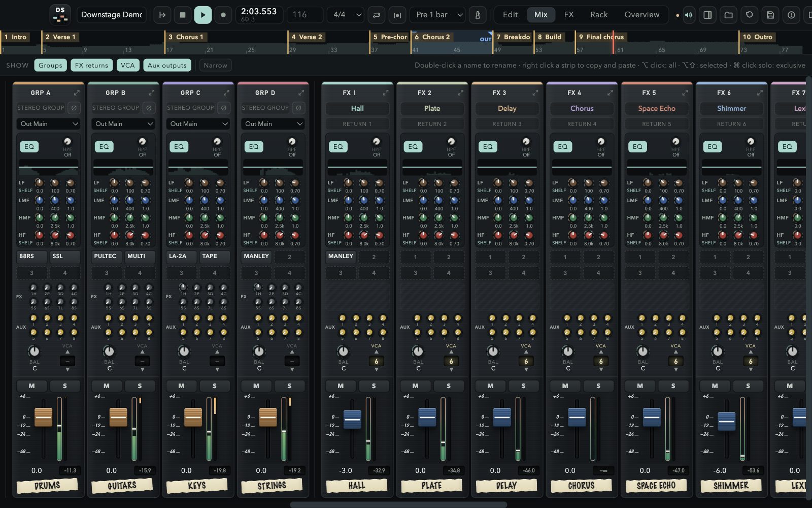Open GRP C Out Main output dropdown
The height and width of the screenshot is (508, 812).
point(198,124)
